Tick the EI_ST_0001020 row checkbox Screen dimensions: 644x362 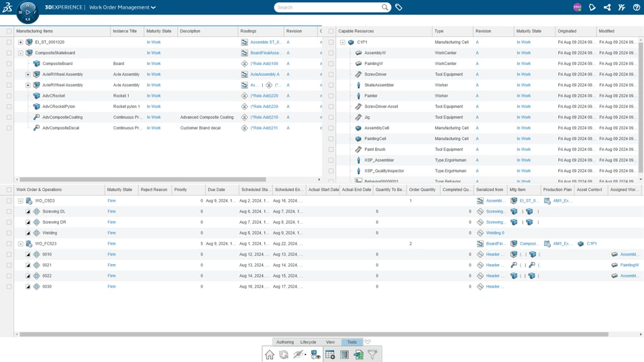pos(9,42)
